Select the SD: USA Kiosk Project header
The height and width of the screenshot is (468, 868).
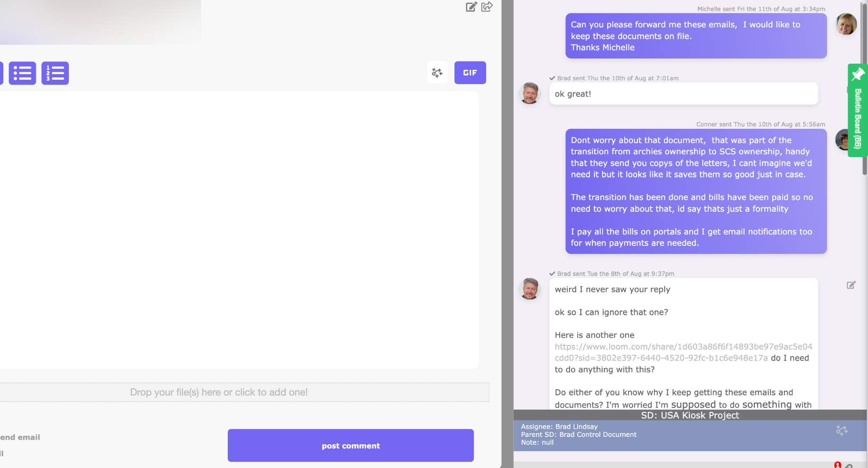690,415
